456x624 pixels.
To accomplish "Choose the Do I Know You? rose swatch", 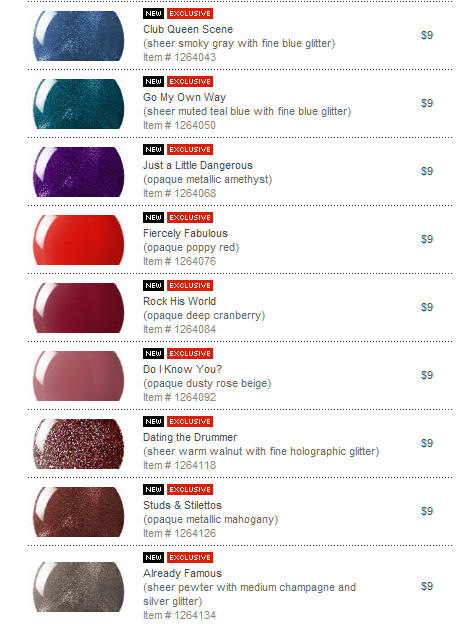I will (x=78, y=376).
